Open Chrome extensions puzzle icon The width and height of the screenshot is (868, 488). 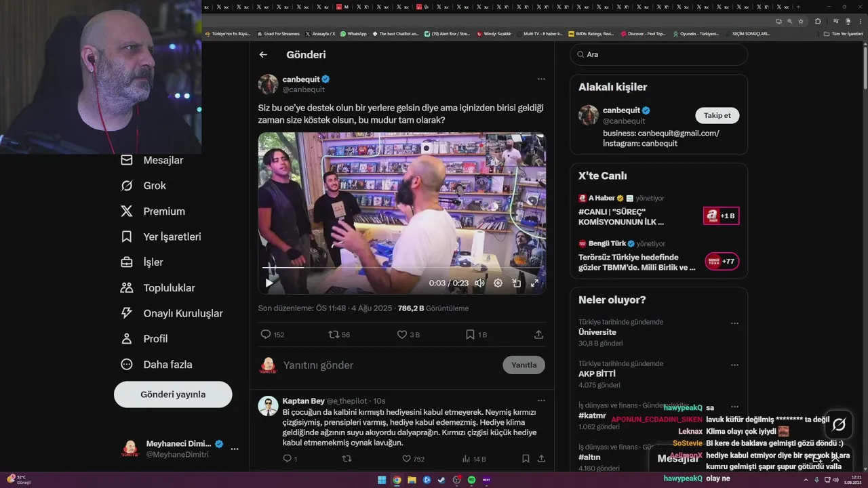point(818,21)
